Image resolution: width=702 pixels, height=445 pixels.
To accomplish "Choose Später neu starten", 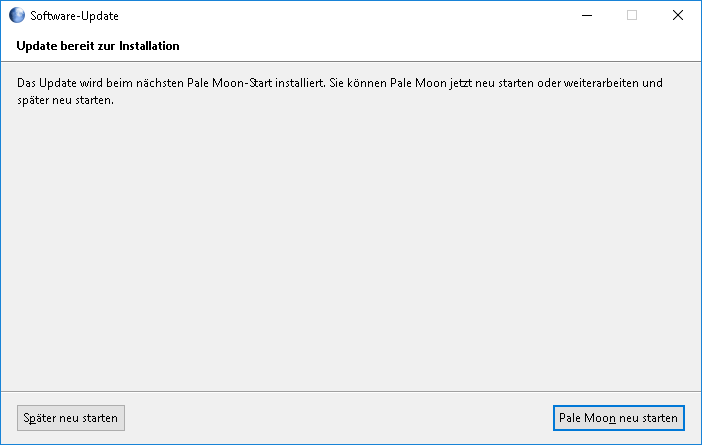I will coord(71,418).
